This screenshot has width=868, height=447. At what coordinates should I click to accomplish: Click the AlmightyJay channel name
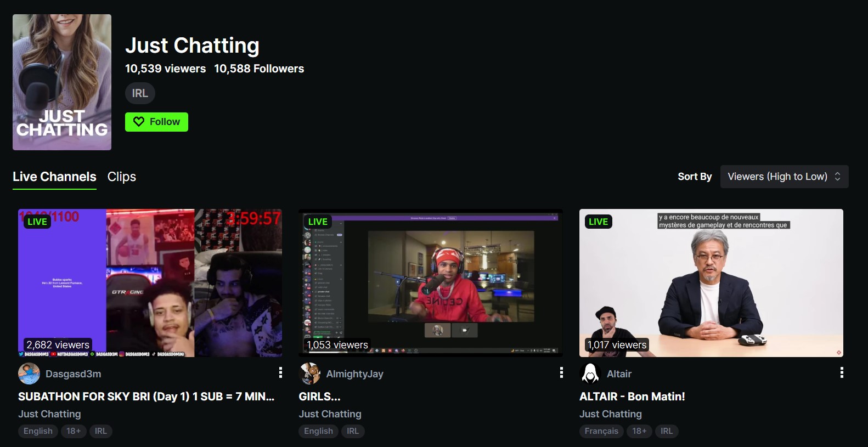tap(354, 374)
